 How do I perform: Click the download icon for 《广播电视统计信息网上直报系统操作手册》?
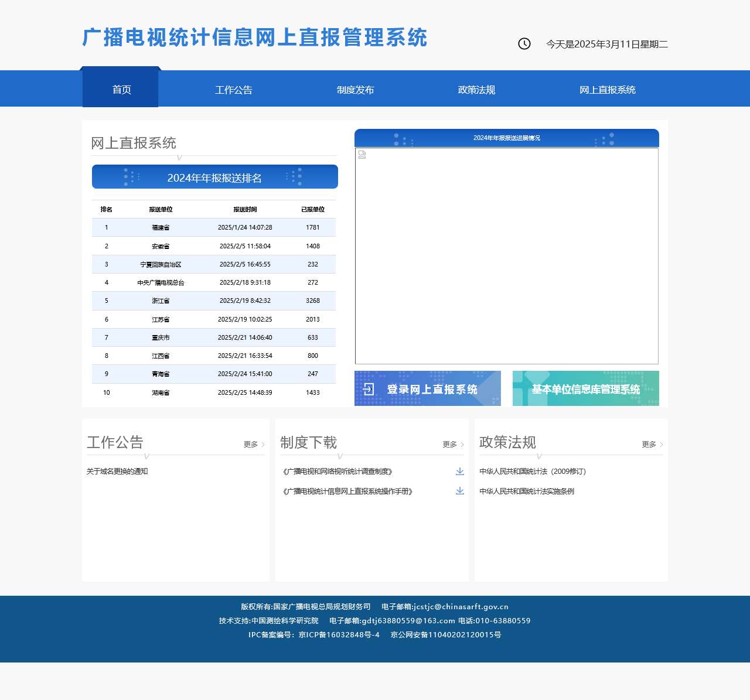pyautogui.click(x=459, y=491)
